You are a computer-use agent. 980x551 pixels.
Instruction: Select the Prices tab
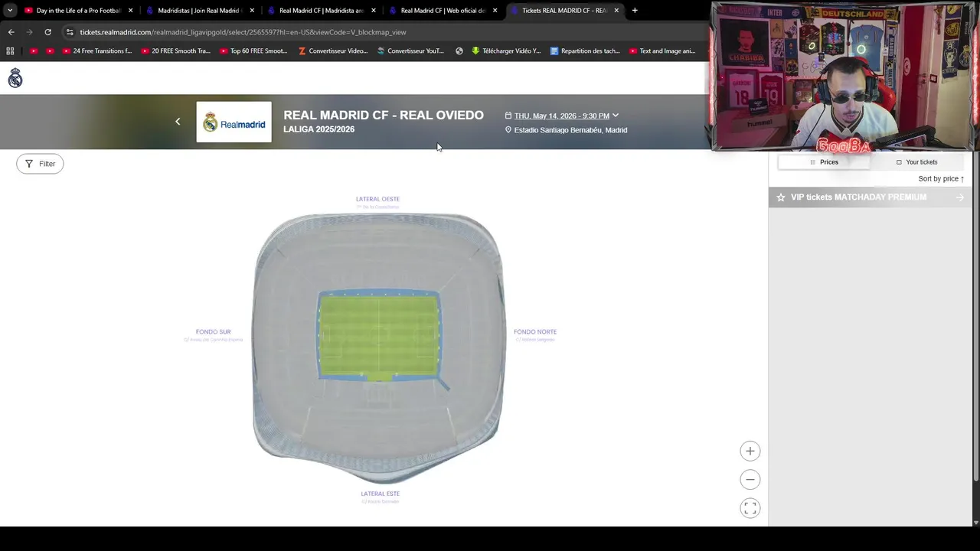(x=824, y=162)
